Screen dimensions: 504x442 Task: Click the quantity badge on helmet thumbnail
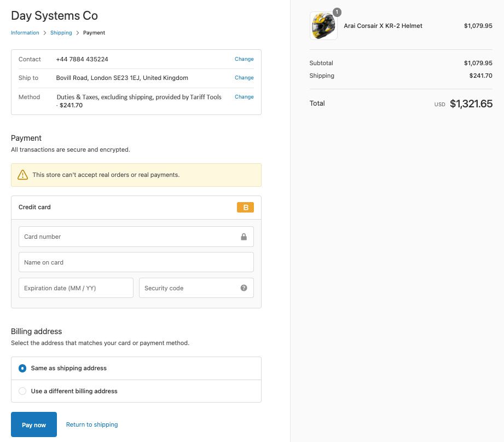coord(337,12)
